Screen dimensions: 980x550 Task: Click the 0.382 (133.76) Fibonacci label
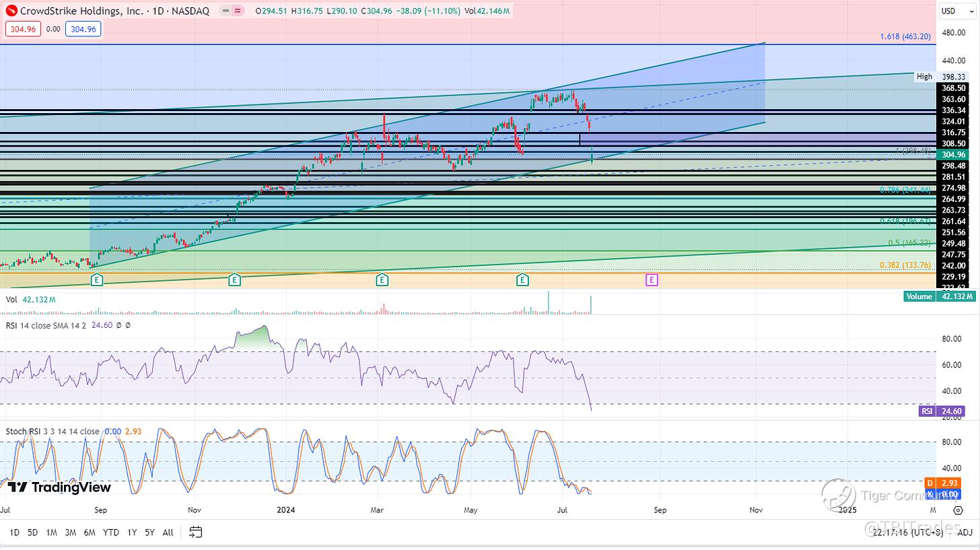coord(905,265)
